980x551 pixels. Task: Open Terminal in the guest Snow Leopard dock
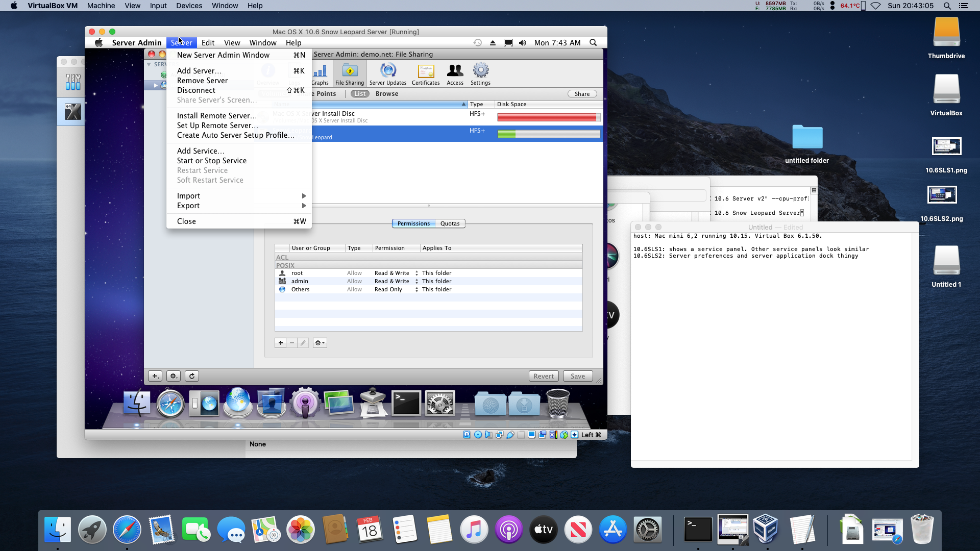click(406, 404)
